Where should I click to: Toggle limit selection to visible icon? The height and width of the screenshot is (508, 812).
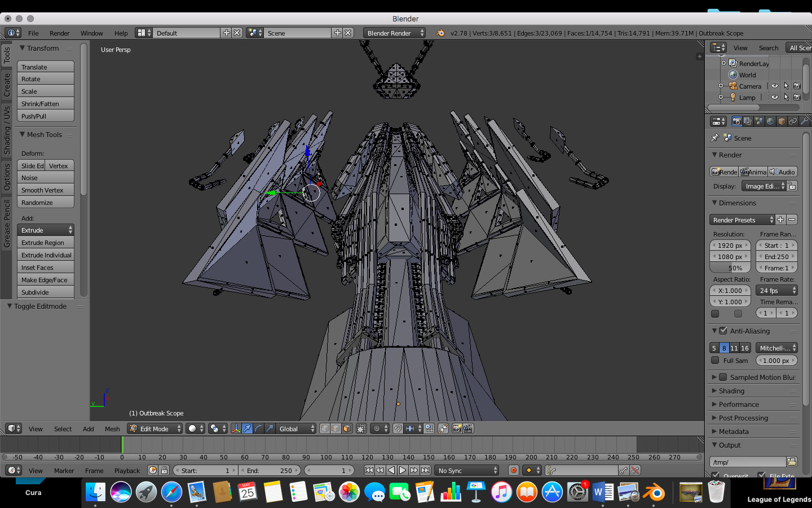361,428
